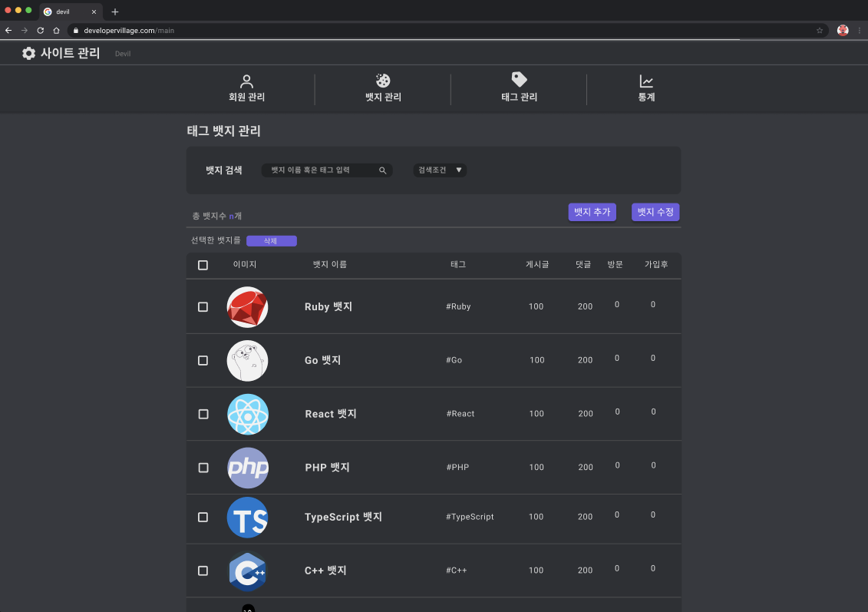Click the 이미지 column header
Image resolution: width=868 pixels, height=612 pixels.
(245, 265)
